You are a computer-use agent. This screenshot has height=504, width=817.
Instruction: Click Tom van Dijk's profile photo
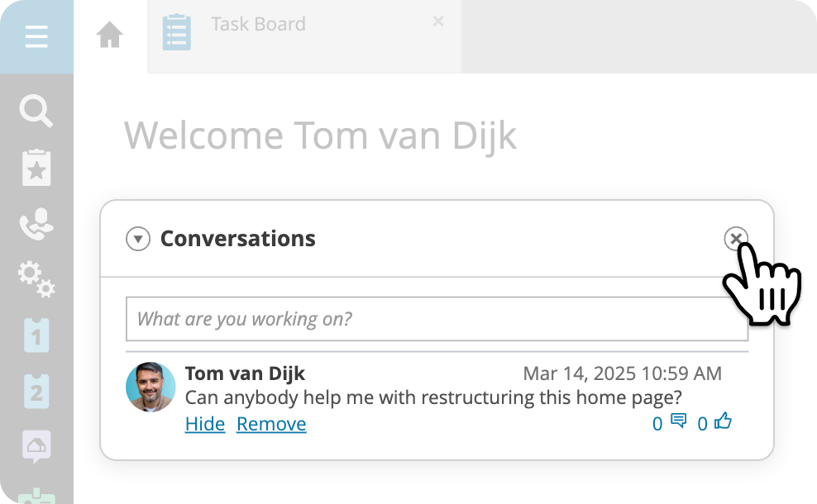[x=150, y=387]
